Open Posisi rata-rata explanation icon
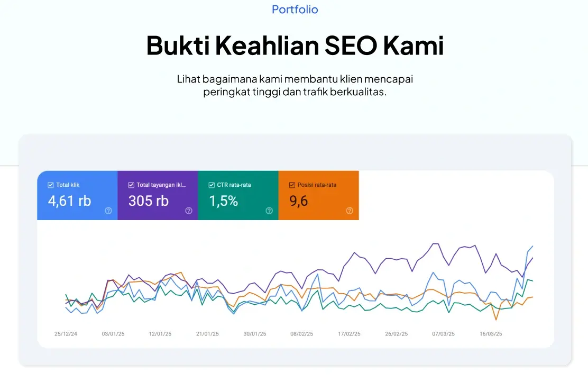The height and width of the screenshot is (382, 588). pyautogui.click(x=350, y=211)
